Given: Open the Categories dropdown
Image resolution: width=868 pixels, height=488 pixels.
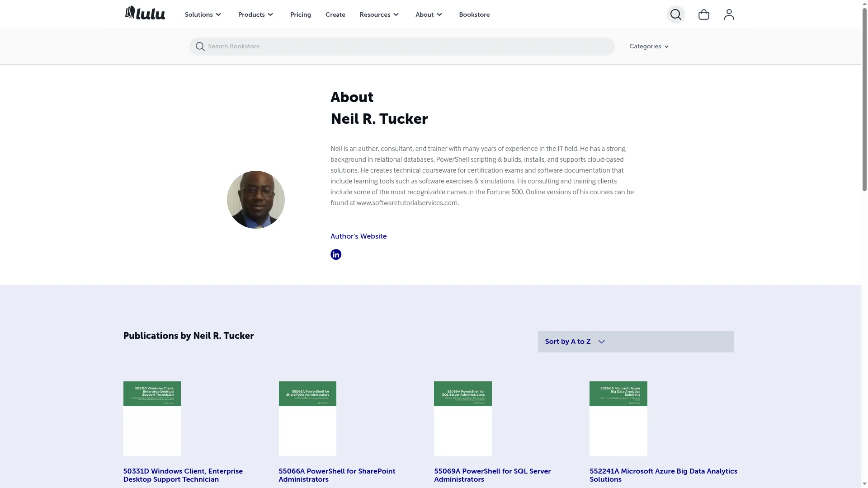Looking at the screenshot, I should pyautogui.click(x=649, y=46).
